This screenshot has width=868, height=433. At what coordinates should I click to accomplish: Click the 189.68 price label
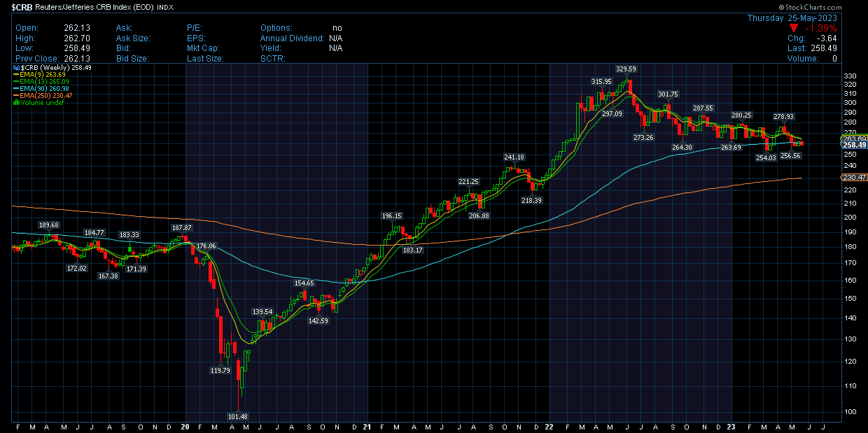pos(49,225)
